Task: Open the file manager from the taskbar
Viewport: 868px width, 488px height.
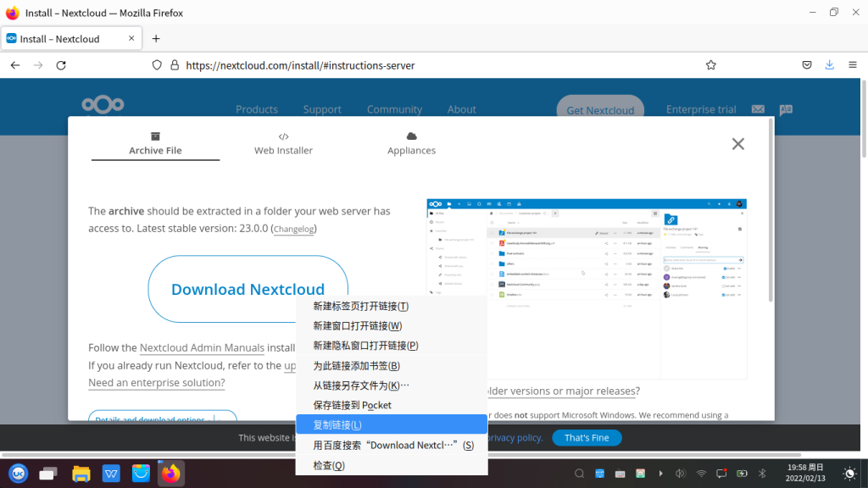Action: coord(81,474)
